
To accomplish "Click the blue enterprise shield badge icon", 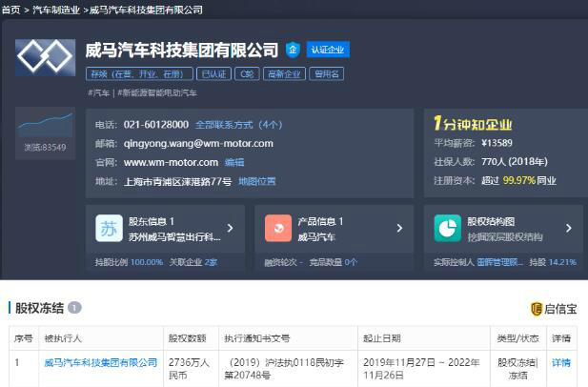I will pos(293,50).
